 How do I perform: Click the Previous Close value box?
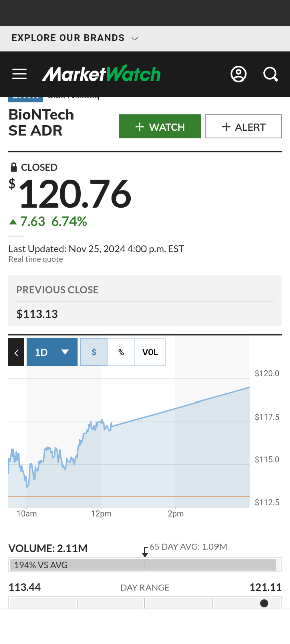click(145, 300)
